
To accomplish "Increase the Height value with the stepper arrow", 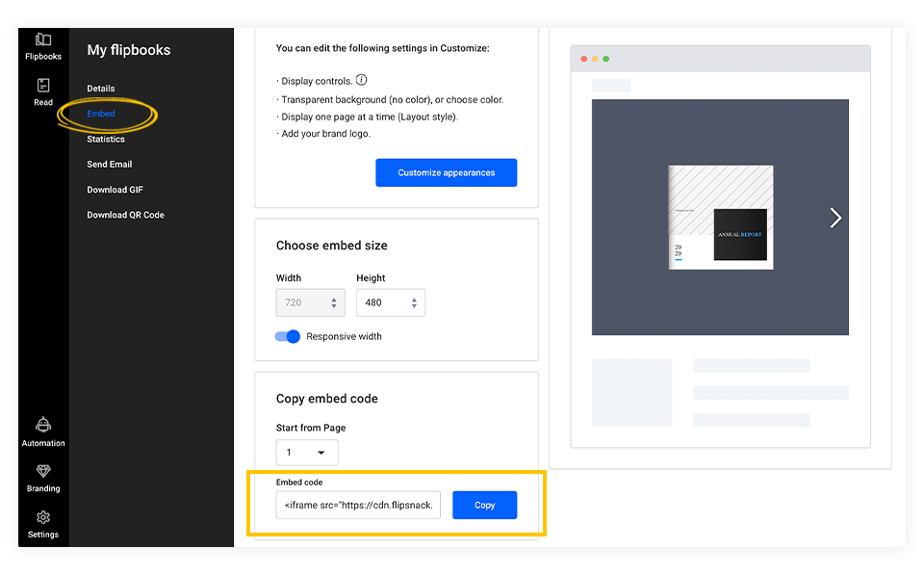I will click(x=414, y=299).
